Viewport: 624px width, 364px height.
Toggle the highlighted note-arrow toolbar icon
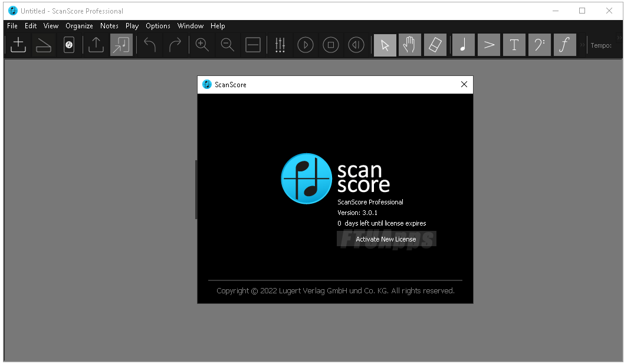(x=121, y=45)
